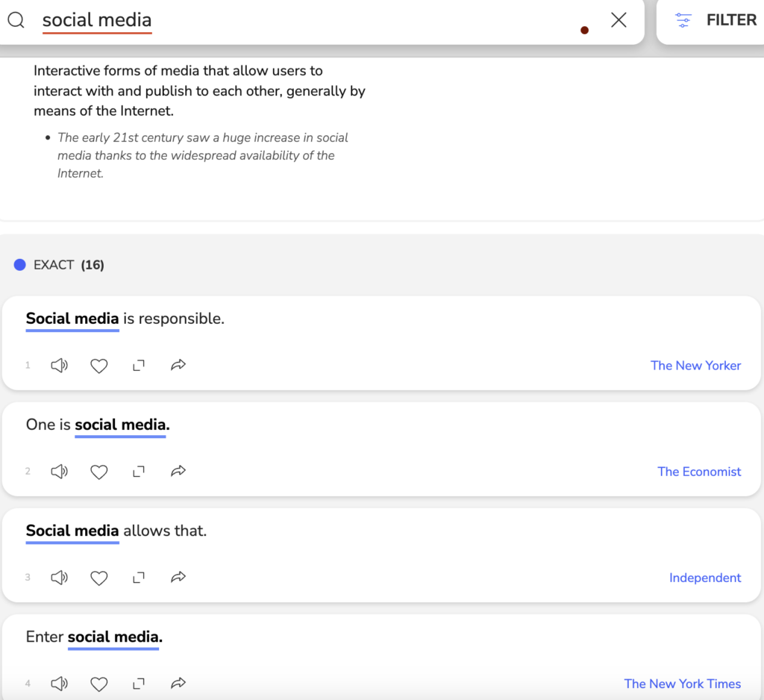Click the magnifying glass search icon

pos(16,20)
